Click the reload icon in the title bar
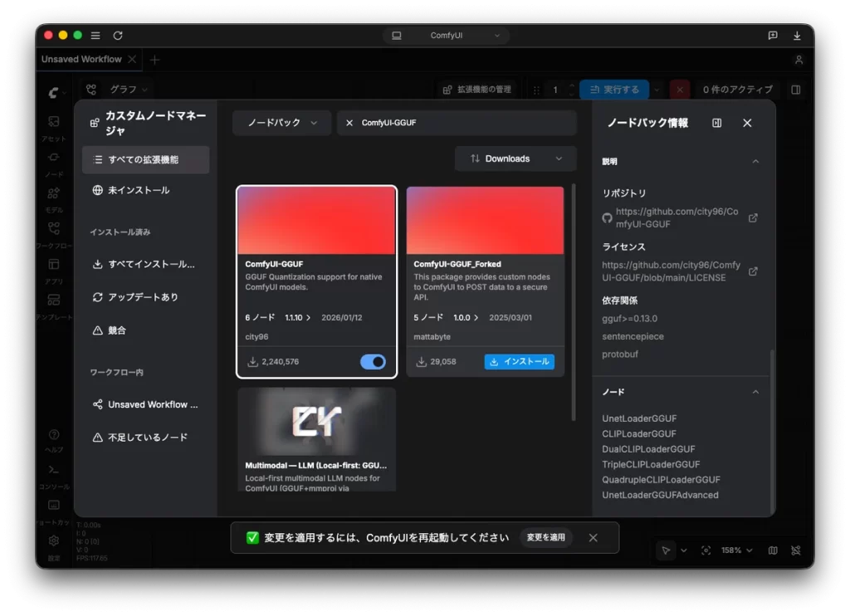 [x=118, y=35]
